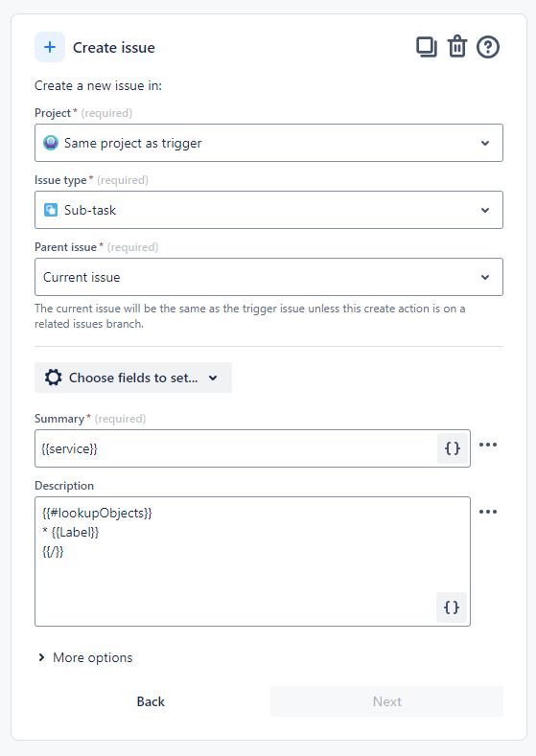This screenshot has height=756, width=536.
Task: Insert smart value in Summary field braces
Action: coord(453,448)
